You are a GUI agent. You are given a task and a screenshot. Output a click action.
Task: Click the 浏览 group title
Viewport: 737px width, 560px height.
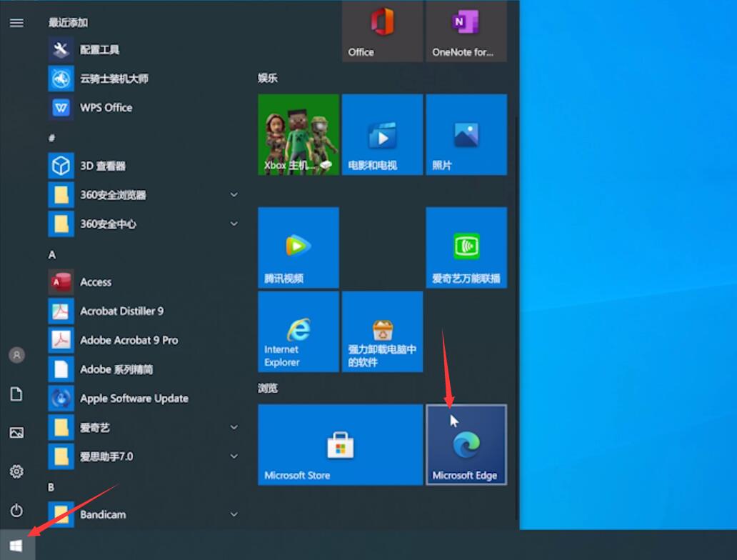(267, 388)
